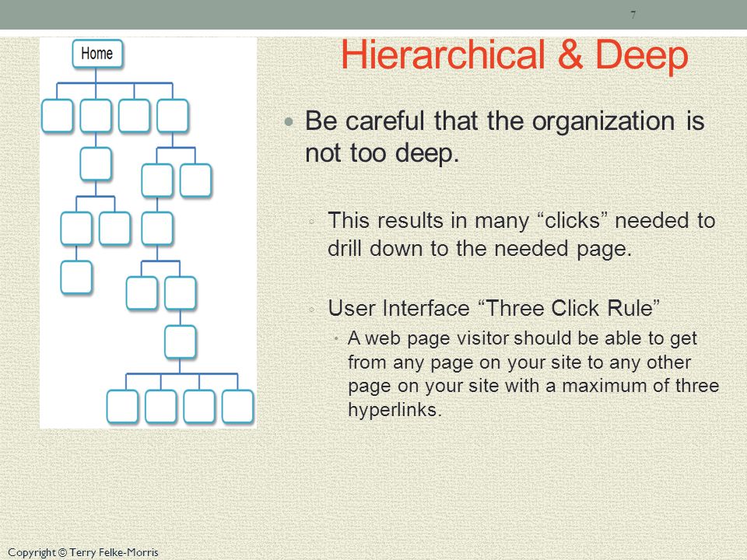747x560 pixels.
Task: Click the copyright text "Terry Felke-Morris"
Action: [114, 552]
